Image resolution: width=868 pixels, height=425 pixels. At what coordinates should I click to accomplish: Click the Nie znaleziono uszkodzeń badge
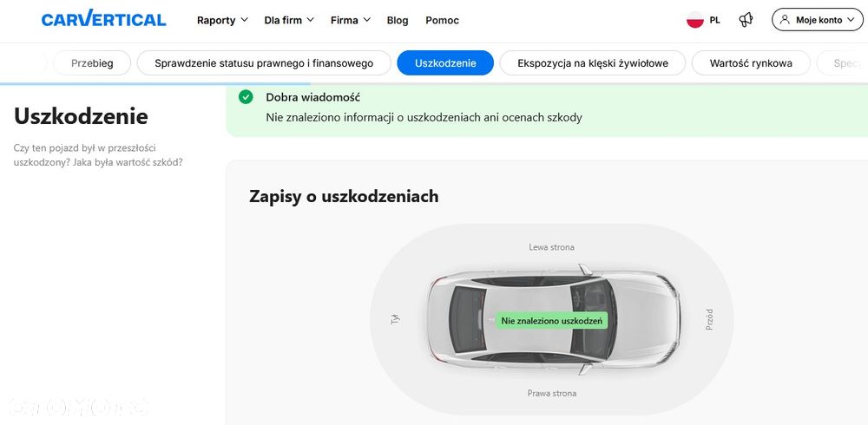(x=552, y=320)
